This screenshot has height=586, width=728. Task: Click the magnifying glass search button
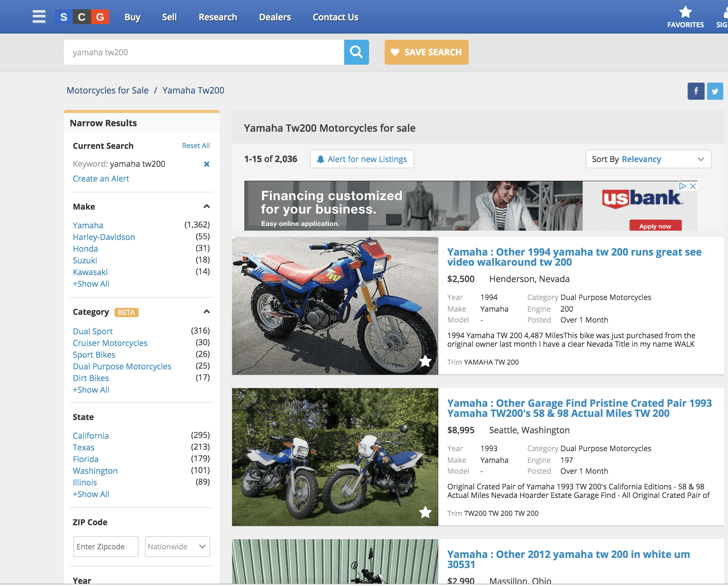click(x=356, y=52)
